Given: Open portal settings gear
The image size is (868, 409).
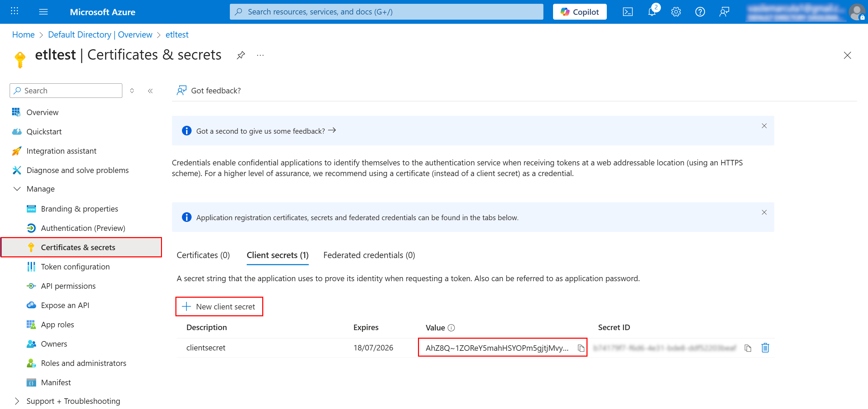Looking at the screenshot, I should (676, 12).
